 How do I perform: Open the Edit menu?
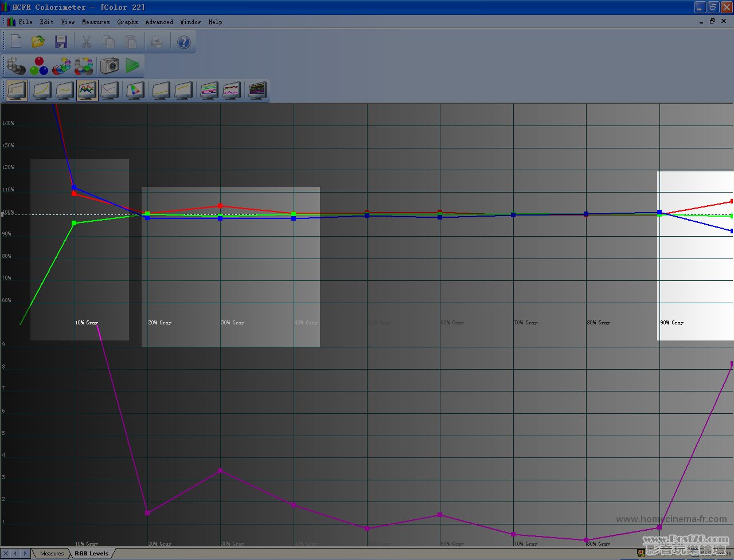46,22
